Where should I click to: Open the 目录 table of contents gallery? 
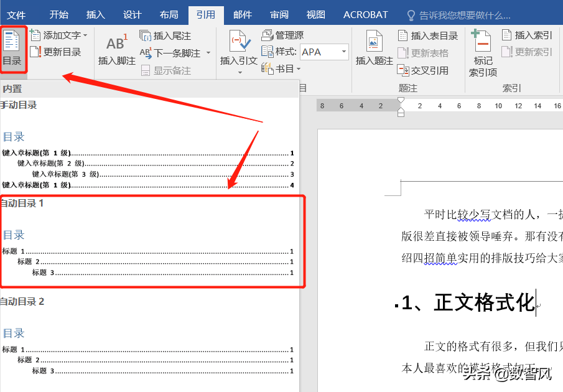14,50
